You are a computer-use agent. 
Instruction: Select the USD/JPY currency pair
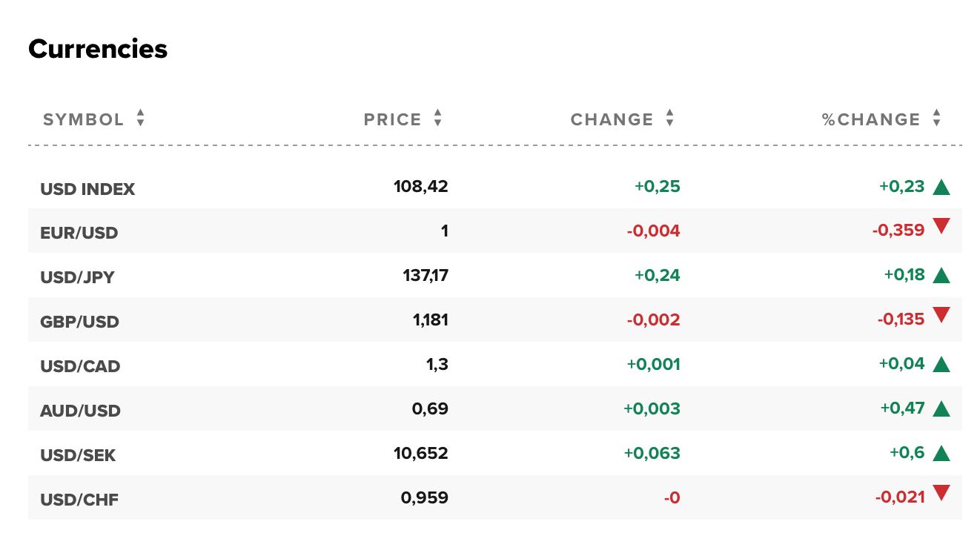78,277
